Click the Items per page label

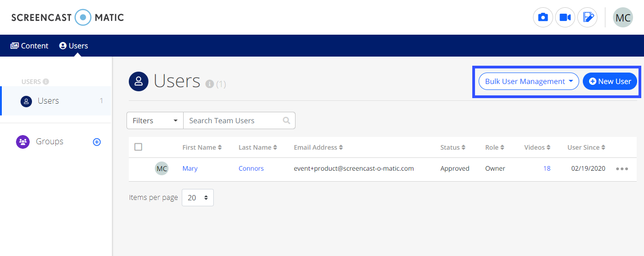(x=153, y=198)
